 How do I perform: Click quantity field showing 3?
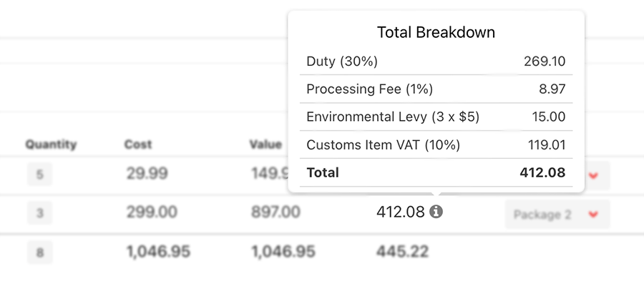39,213
